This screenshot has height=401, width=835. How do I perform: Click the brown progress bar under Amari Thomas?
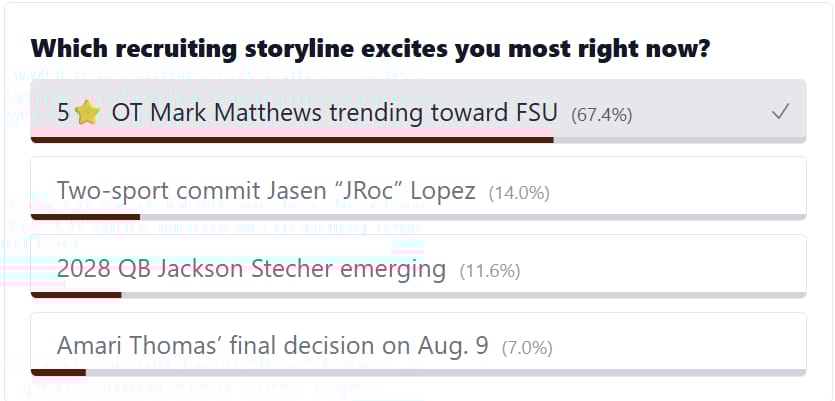(x=58, y=373)
